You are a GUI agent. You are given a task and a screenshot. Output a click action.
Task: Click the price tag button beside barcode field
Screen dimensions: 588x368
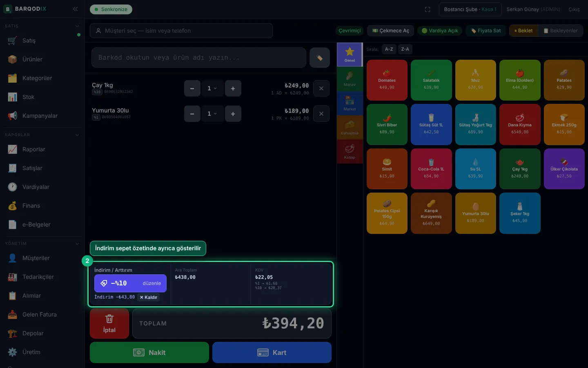(x=320, y=58)
